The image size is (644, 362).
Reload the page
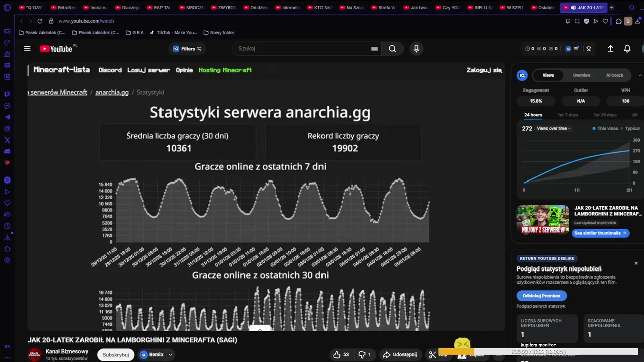click(40, 21)
